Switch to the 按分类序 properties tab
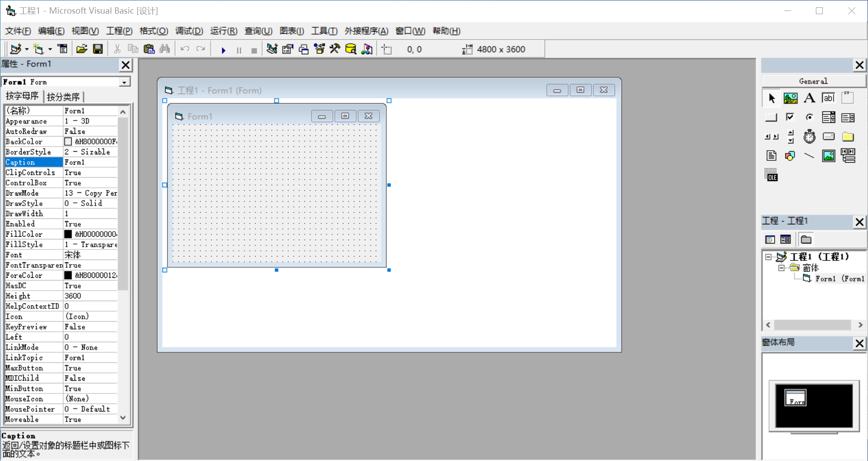The image size is (868, 461). (63, 97)
